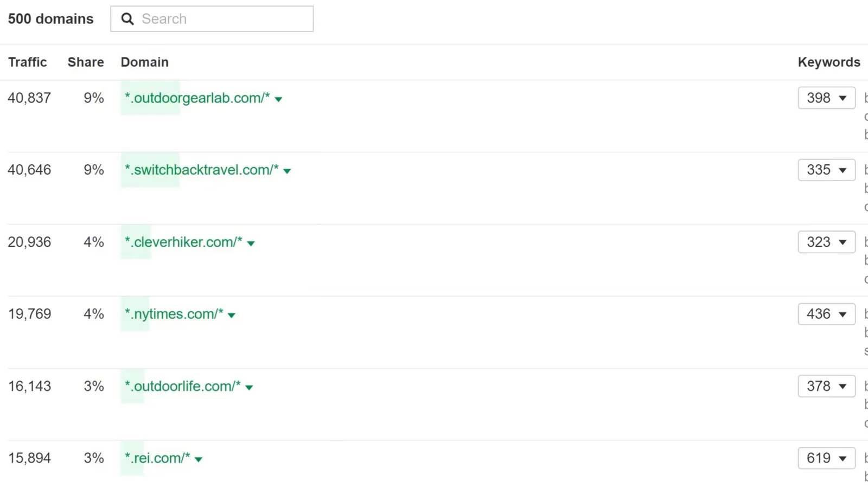
Task: Open the 398 keywords dropdown
Action: [826, 98]
